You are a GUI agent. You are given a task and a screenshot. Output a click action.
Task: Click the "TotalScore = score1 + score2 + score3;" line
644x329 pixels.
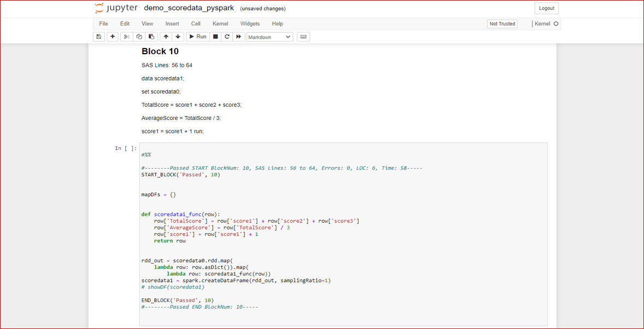pos(192,105)
